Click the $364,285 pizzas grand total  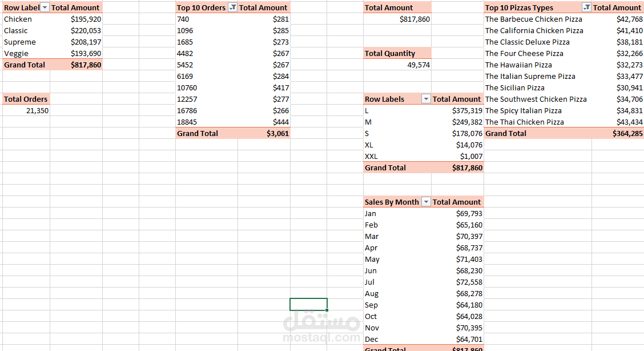(618, 134)
